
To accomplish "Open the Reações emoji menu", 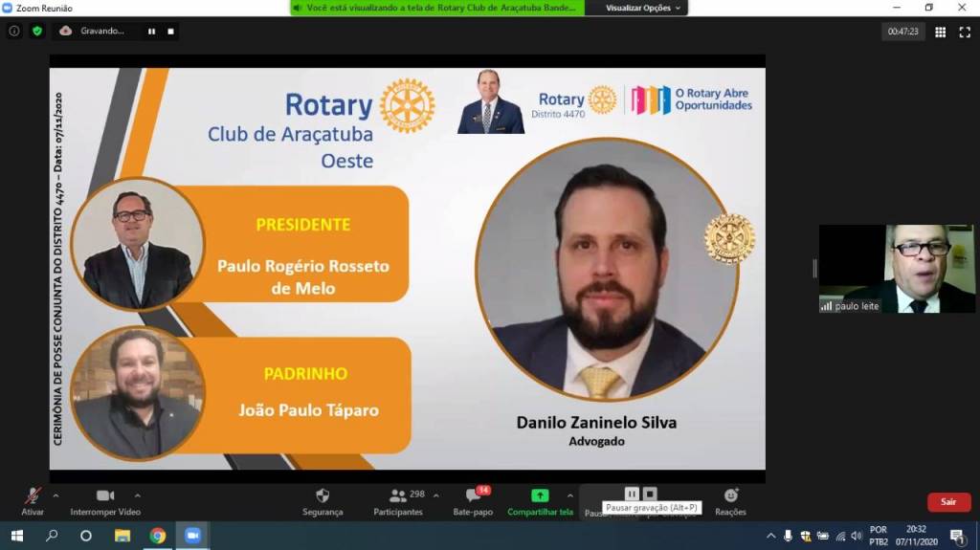I will [x=730, y=500].
